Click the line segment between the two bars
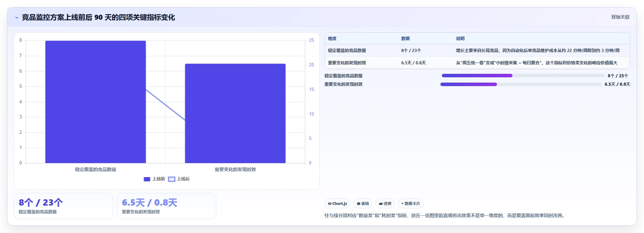 coord(165,105)
